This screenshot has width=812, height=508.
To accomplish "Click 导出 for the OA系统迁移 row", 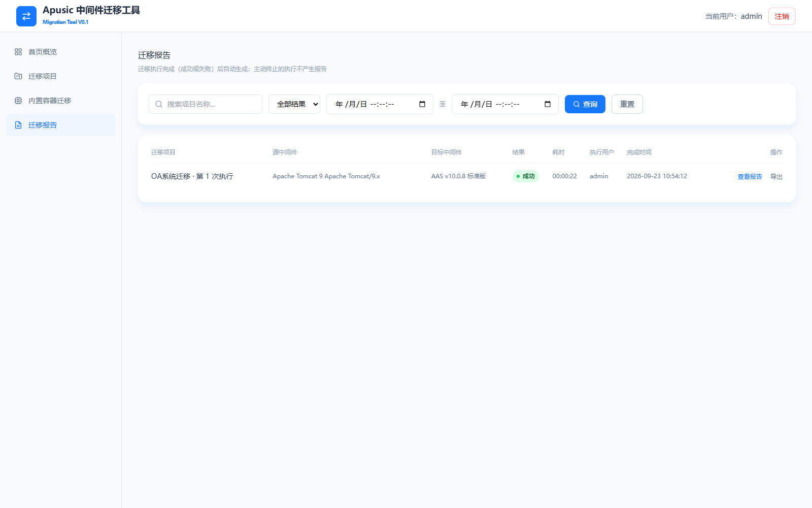I will [776, 177].
